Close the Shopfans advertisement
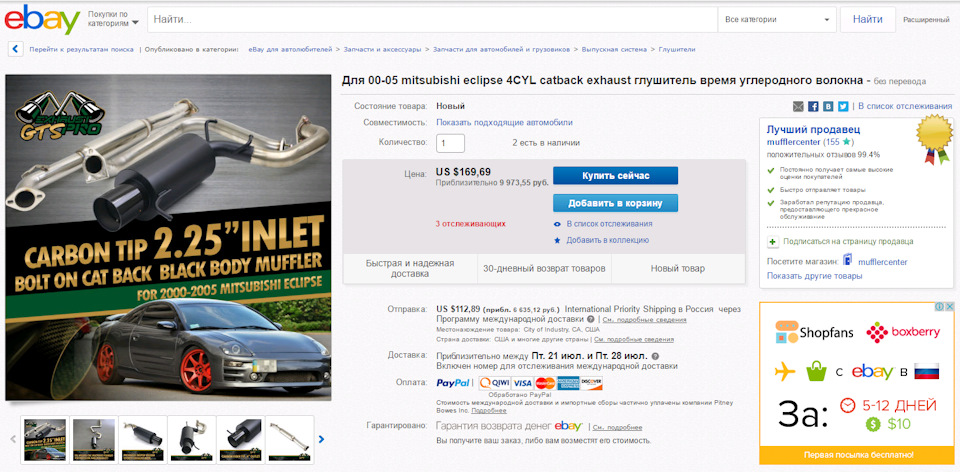Viewport: 960px width, 472px height. (949, 306)
